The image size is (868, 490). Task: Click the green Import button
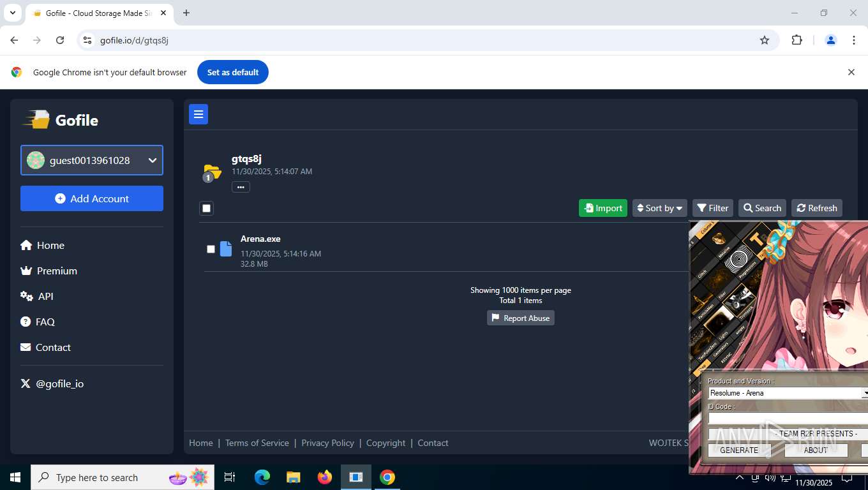point(603,208)
